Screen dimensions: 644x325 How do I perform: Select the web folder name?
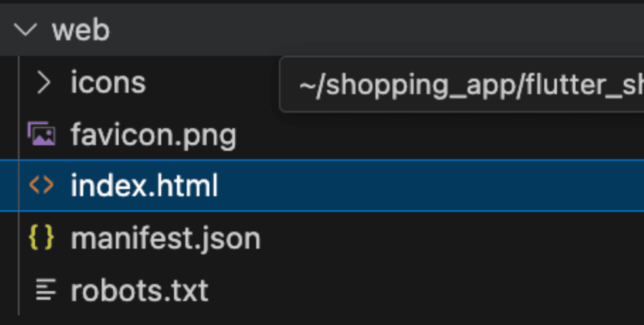click(x=81, y=30)
